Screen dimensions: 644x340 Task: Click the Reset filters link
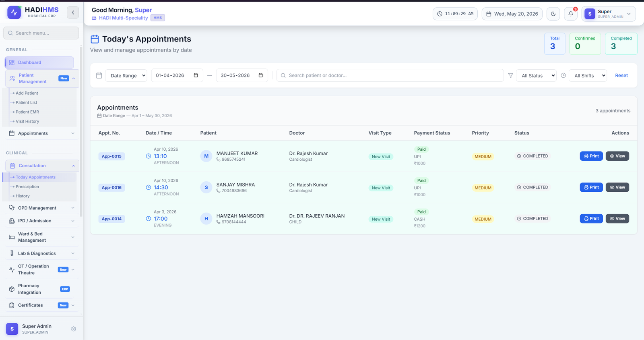[621, 75]
